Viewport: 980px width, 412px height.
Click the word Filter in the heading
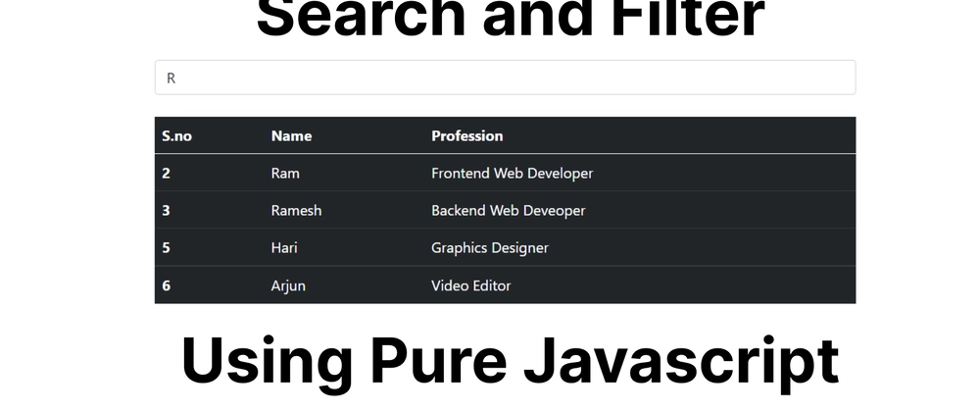pyautogui.click(x=684, y=18)
